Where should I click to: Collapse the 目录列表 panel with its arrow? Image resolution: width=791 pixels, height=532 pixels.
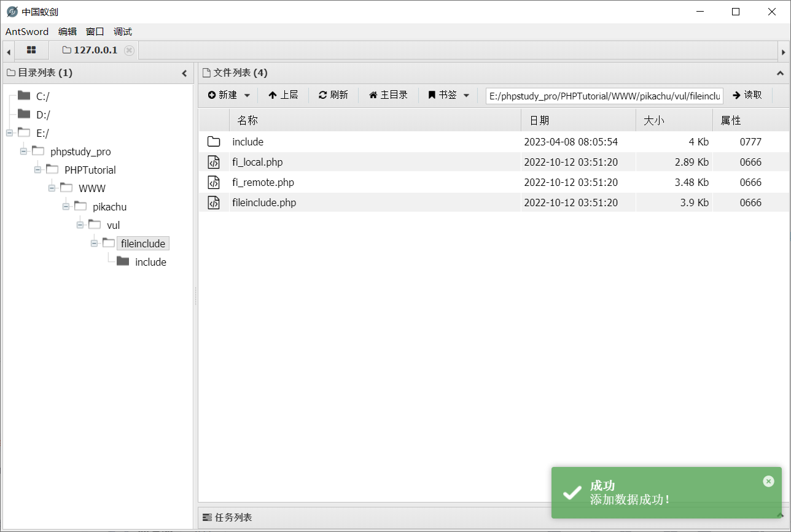tap(184, 74)
